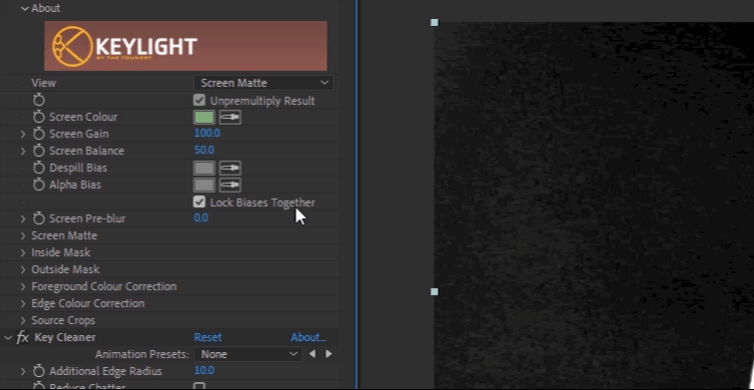The image size is (754, 390).
Task: Click the Keylight logo banner
Action: tap(186, 46)
